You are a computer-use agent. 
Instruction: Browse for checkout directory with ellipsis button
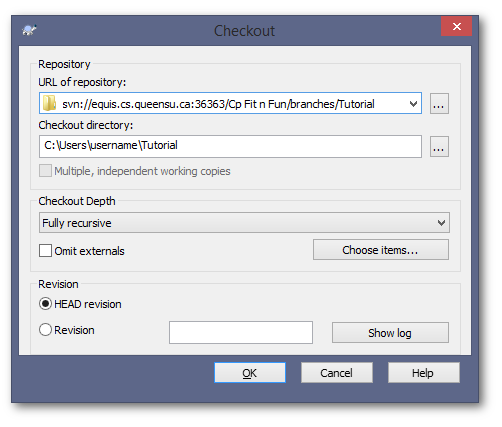pyautogui.click(x=439, y=146)
